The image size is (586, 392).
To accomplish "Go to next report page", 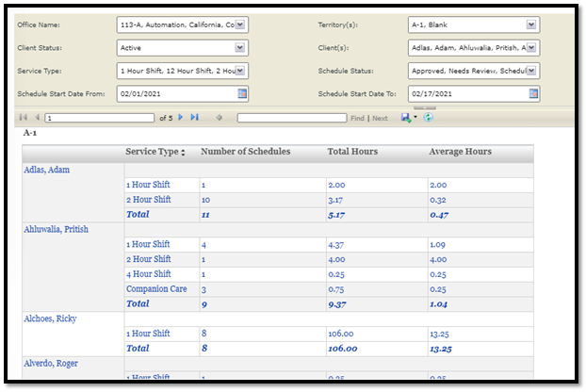I will point(182,118).
